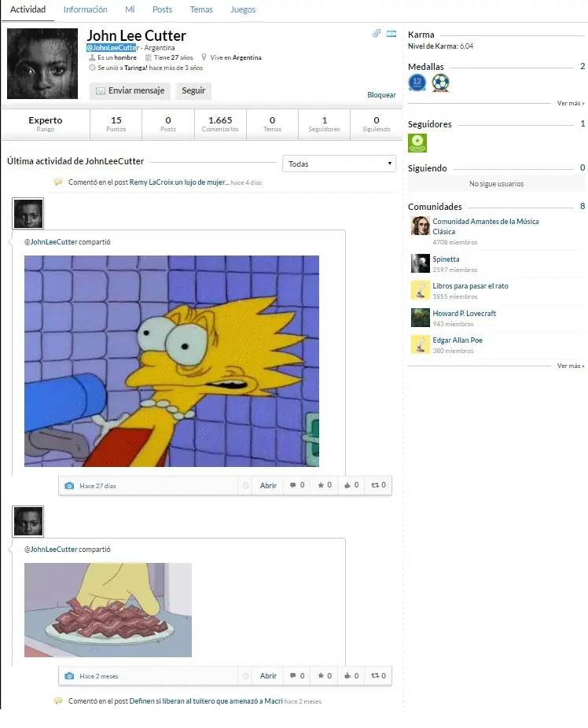Viewport: 588px width, 728px height.
Task: Switch to the Información tab
Action: [x=86, y=9]
